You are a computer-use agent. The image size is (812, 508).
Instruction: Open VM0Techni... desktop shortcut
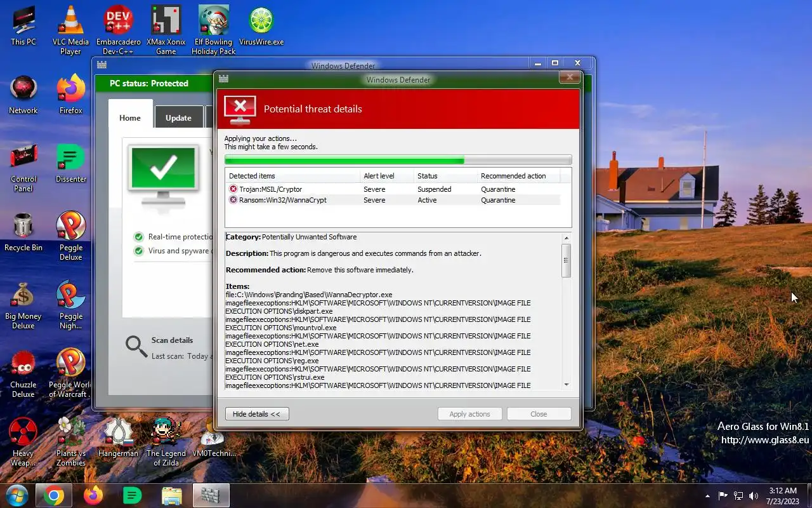point(214,438)
